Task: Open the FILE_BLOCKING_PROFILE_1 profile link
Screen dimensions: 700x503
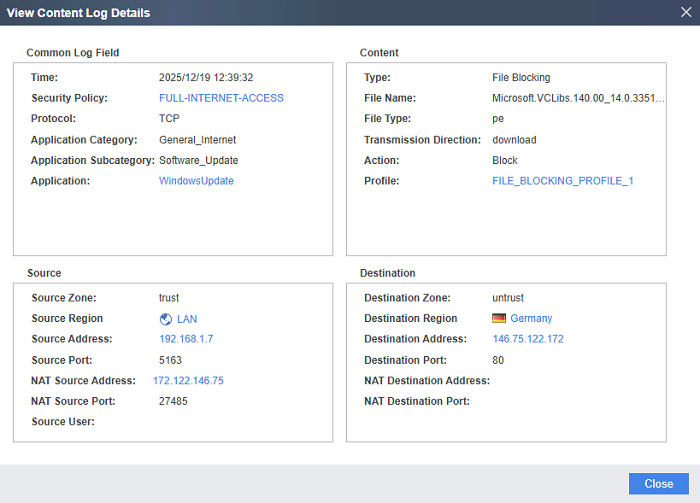Action: (563, 181)
